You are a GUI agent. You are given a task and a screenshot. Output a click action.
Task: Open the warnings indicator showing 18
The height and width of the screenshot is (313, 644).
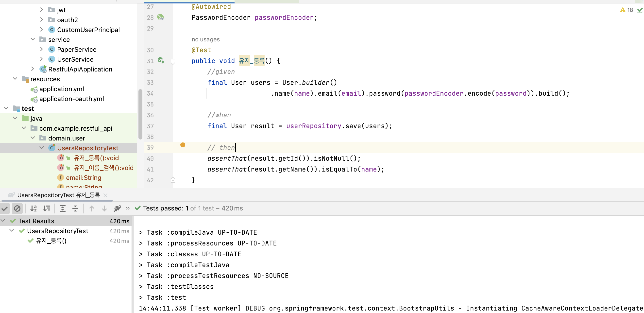627,10
